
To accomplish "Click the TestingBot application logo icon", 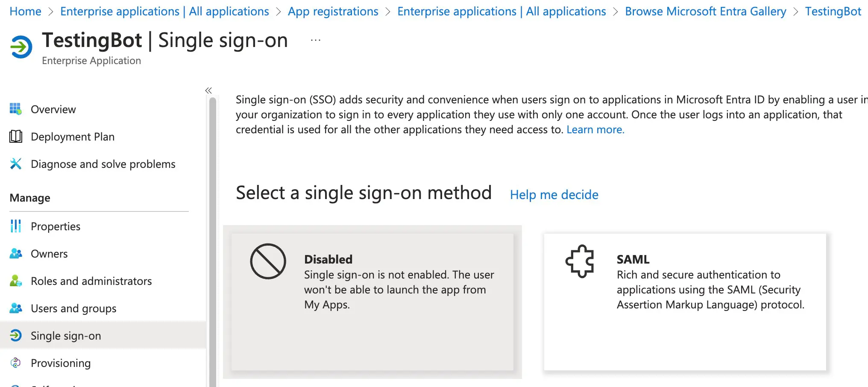I will pos(21,47).
